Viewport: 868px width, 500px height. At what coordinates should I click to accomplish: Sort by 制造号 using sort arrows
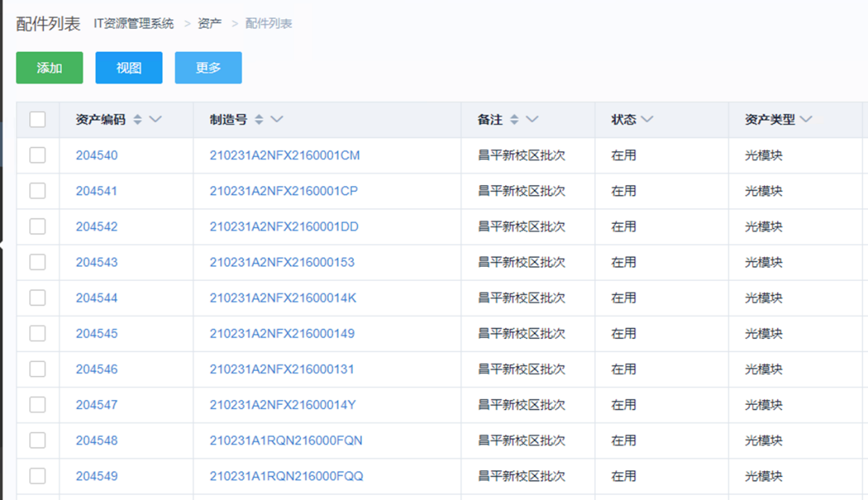(259, 119)
